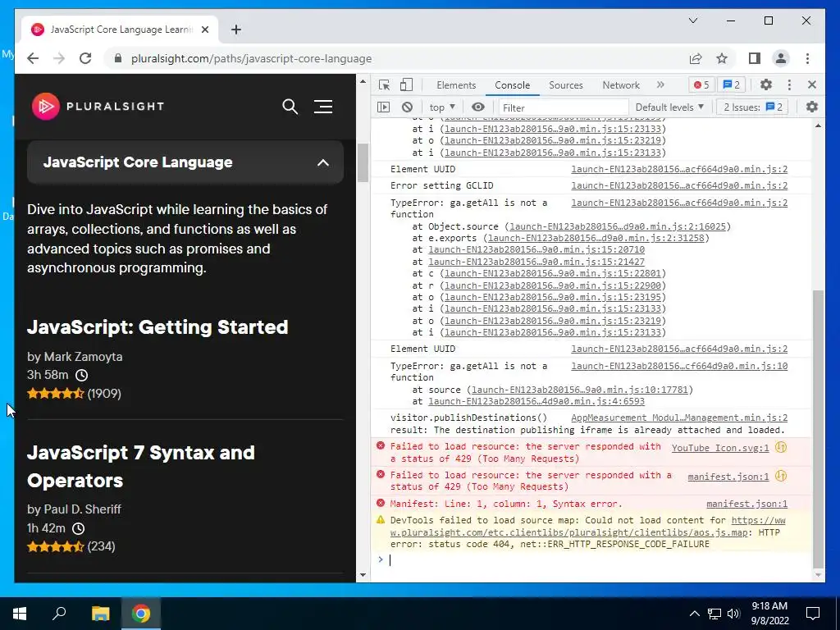The height and width of the screenshot is (630, 840).
Task: Reload the page with the refresh icon
Action: tap(85, 58)
